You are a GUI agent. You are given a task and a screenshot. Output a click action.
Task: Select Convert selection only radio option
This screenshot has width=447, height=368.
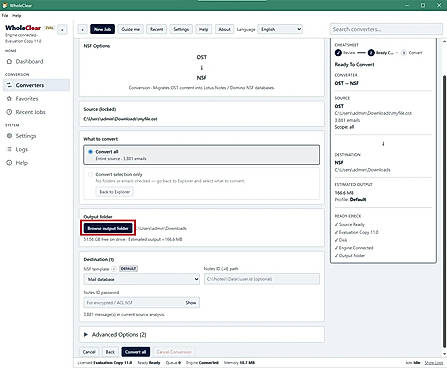90,174
